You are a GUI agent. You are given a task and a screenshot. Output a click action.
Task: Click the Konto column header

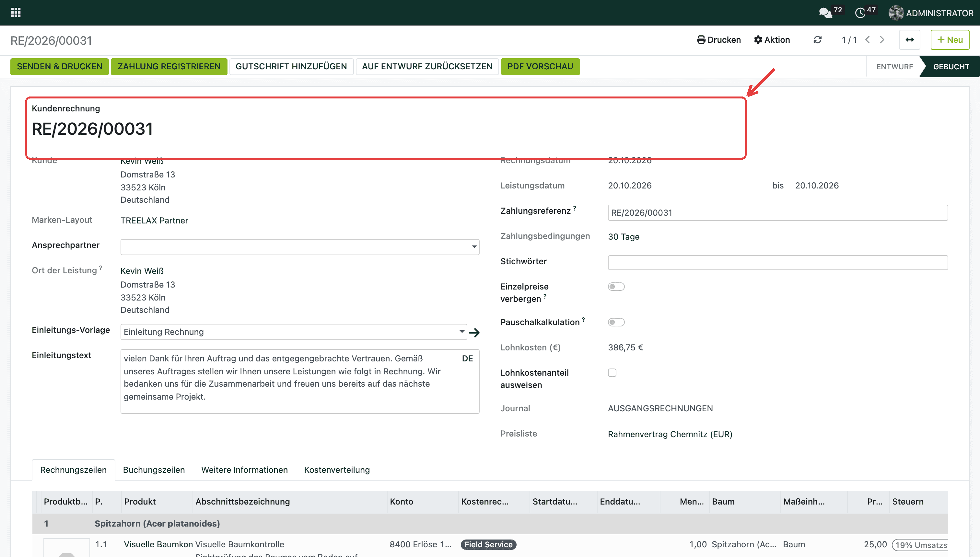(423, 502)
